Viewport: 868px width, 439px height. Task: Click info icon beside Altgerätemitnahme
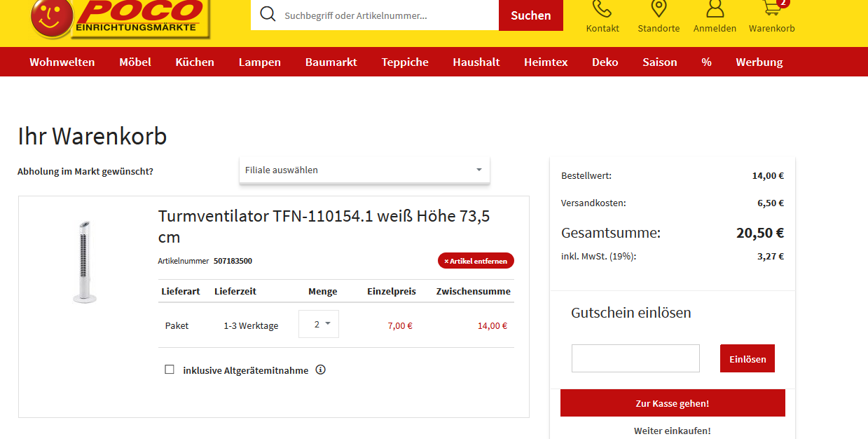320,370
